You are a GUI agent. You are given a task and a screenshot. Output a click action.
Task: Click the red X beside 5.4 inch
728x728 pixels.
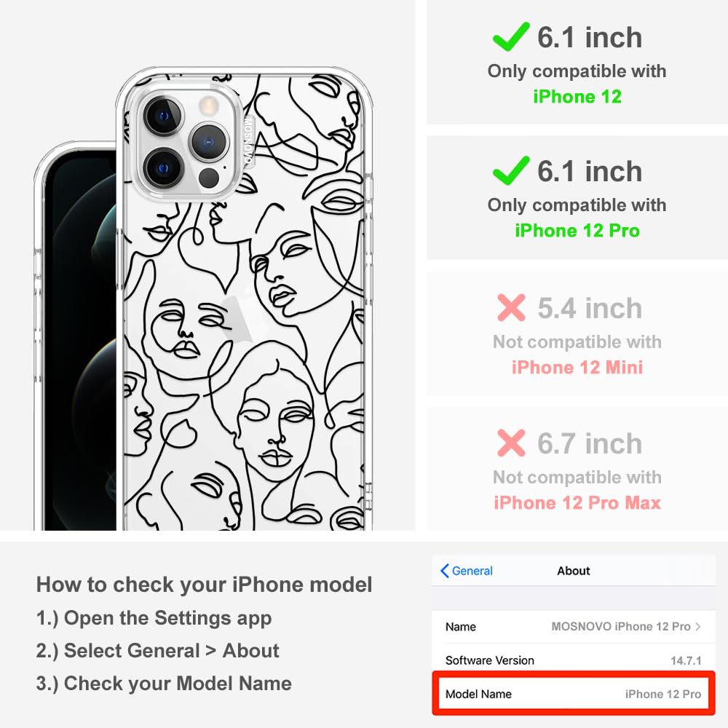(x=511, y=307)
